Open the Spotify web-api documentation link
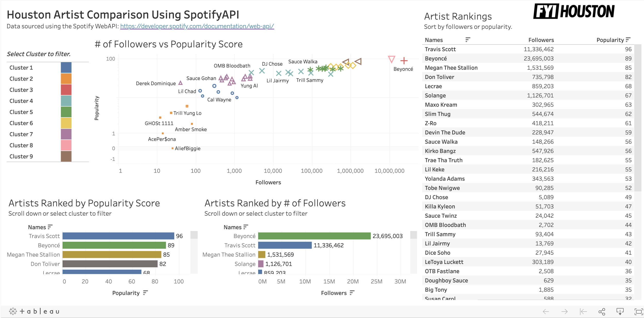 click(x=197, y=26)
